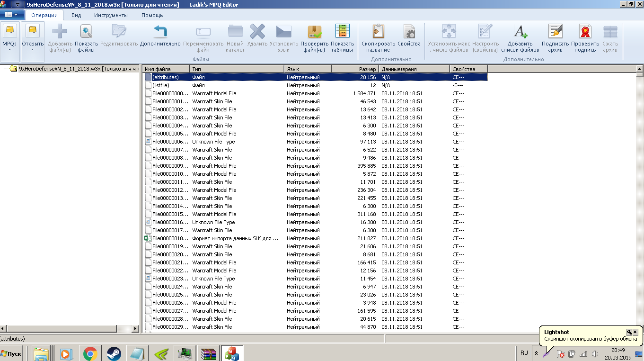644x361 pixels.
Task: Select the 9xHeroDefenseVN_8_11_2018.w3x tree node
Action: pos(79,69)
